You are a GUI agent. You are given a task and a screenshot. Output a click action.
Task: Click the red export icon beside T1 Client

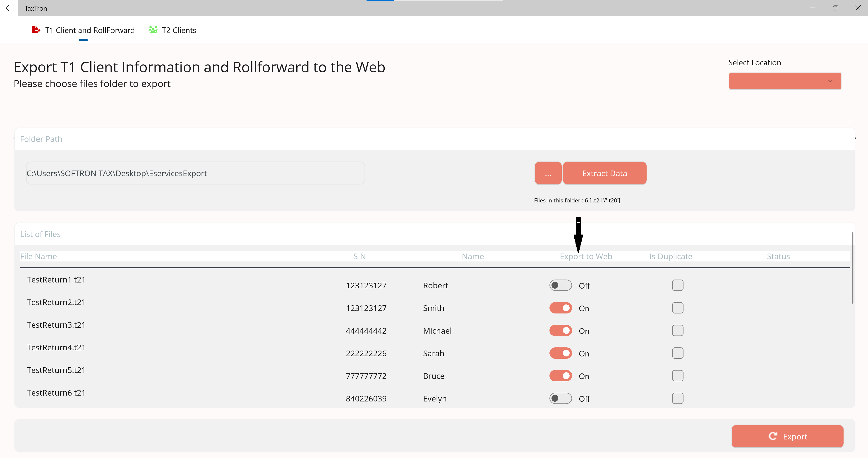(36, 30)
